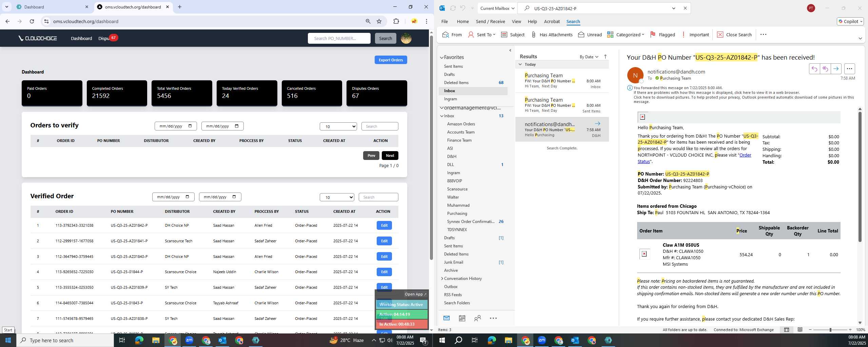Open the Chrome extensions puzzle icon

(396, 21)
